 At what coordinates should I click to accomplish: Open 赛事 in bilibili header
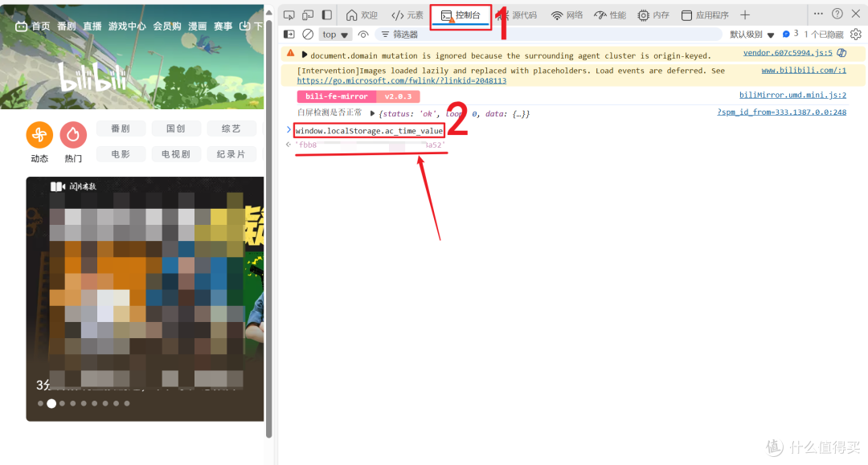(x=223, y=26)
